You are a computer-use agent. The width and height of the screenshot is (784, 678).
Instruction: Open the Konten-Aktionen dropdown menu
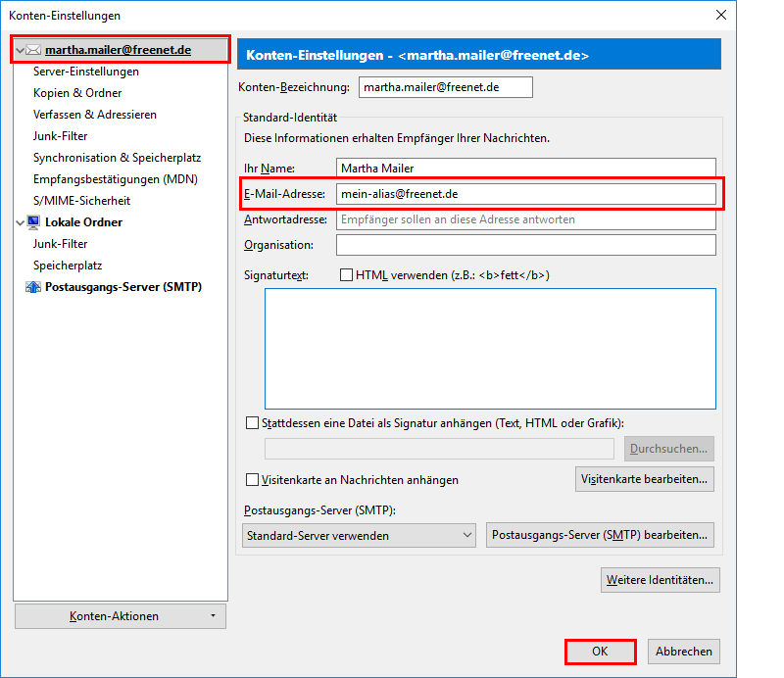(x=120, y=615)
